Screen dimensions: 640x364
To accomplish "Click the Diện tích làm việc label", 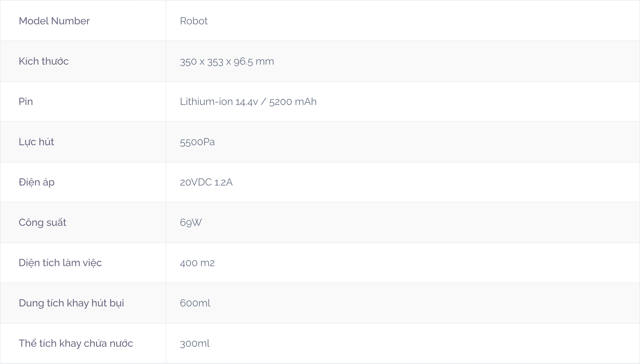I will pos(60,263).
